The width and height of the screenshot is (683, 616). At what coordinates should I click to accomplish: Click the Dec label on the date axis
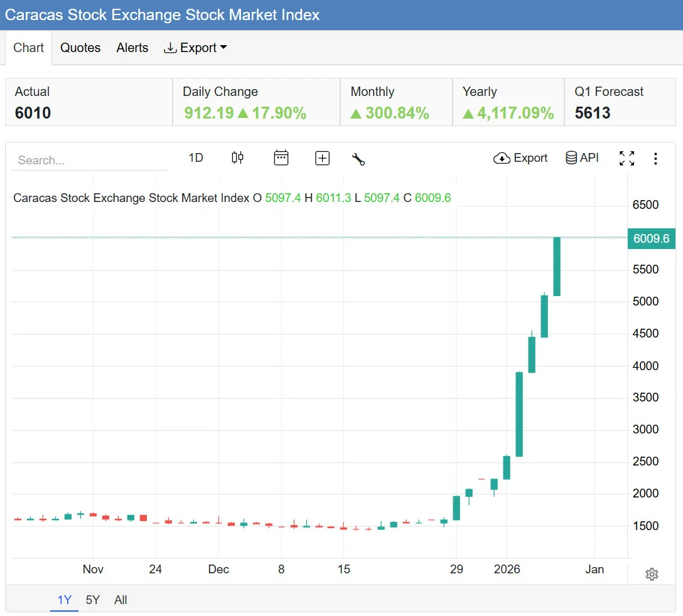[x=218, y=569]
